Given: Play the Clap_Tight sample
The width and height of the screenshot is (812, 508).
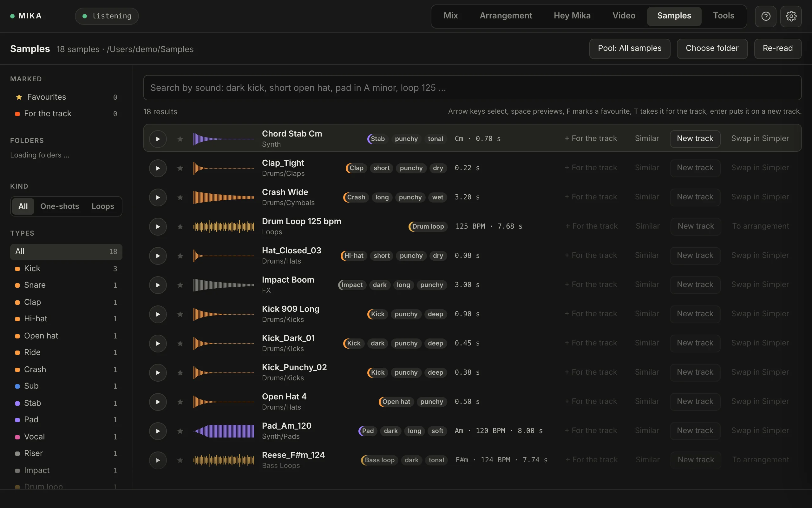Looking at the screenshot, I should tap(158, 168).
